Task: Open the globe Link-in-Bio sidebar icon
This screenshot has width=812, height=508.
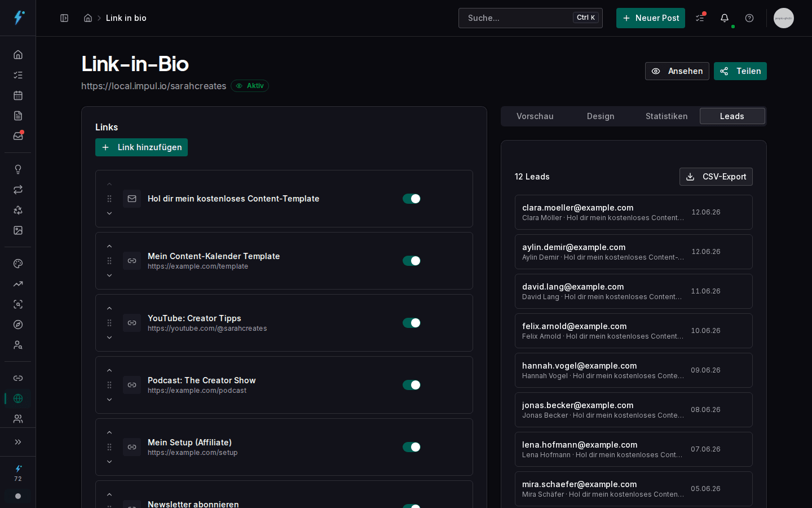Action: click(18, 398)
